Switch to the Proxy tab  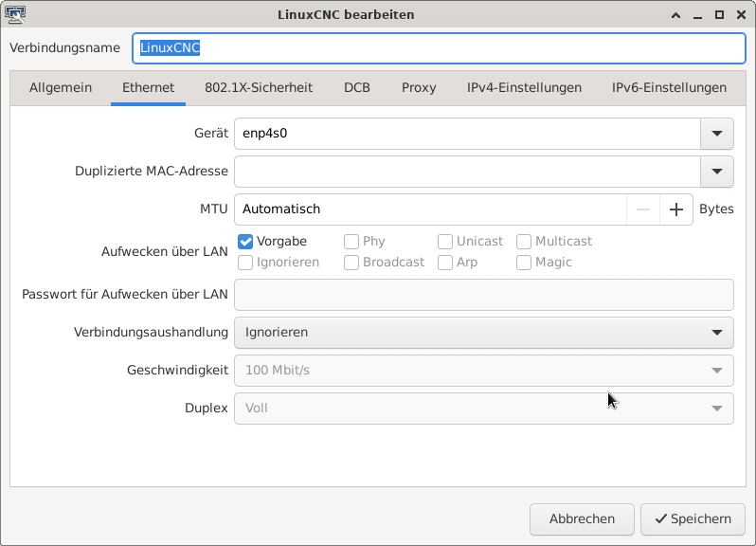pyautogui.click(x=419, y=88)
